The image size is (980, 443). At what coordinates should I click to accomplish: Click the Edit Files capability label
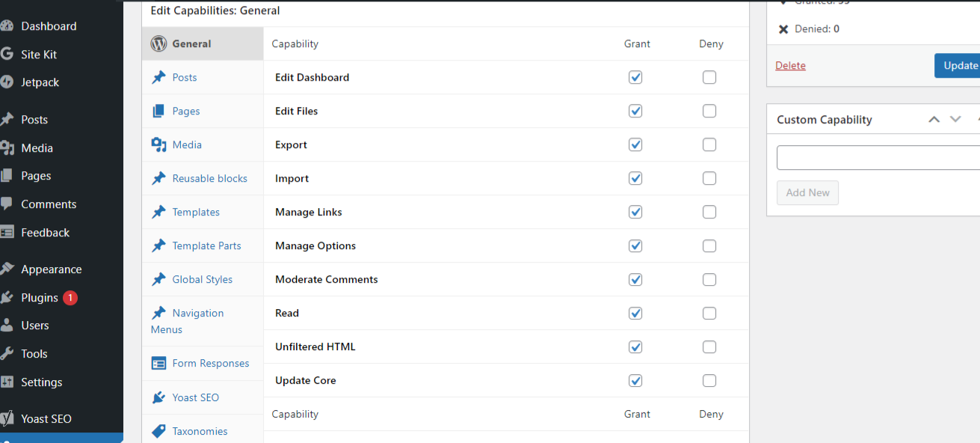[x=296, y=111]
